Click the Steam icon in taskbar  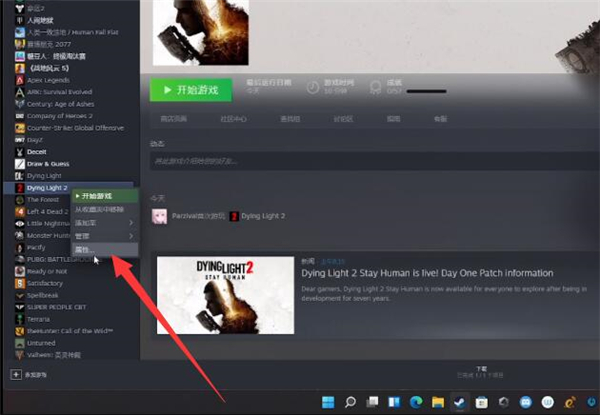click(461, 402)
